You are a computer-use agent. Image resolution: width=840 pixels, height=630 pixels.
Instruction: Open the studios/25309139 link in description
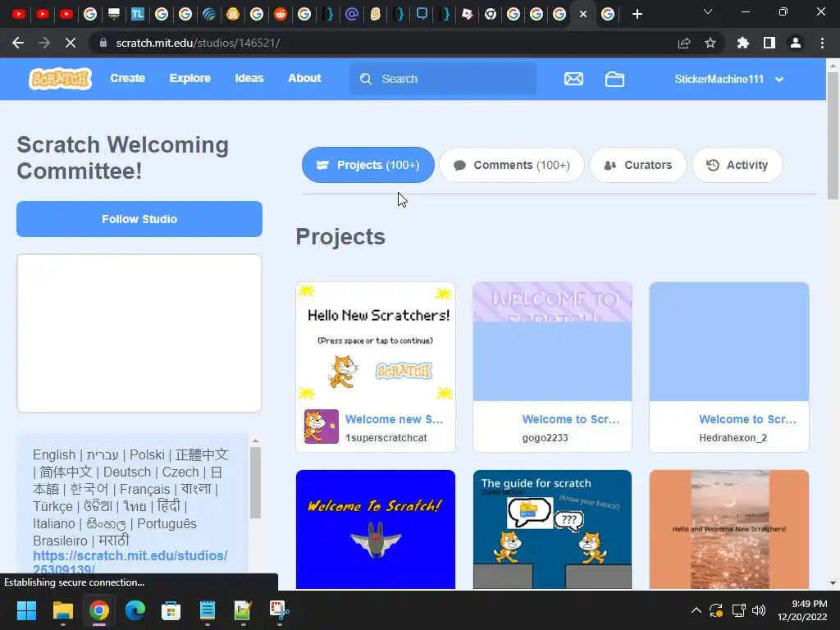(130, 562)
